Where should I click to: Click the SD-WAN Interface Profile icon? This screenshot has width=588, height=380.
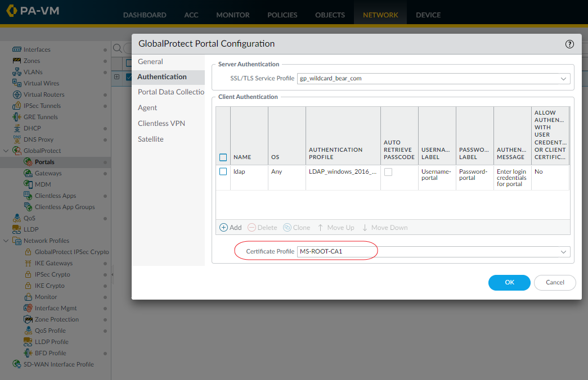(17, 364)
